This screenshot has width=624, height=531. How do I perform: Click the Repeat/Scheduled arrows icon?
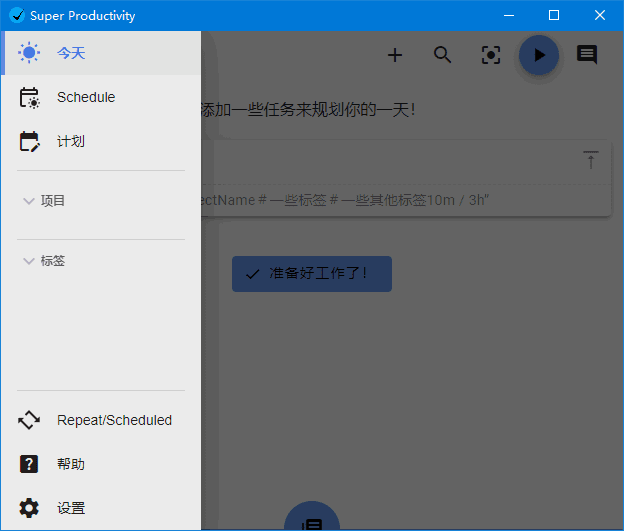30,420
